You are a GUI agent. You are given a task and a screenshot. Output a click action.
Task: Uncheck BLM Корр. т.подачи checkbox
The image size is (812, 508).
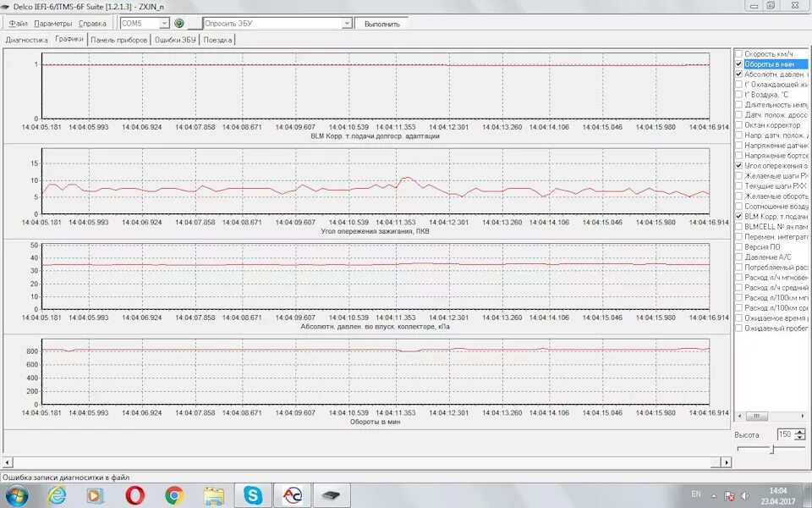739,216
